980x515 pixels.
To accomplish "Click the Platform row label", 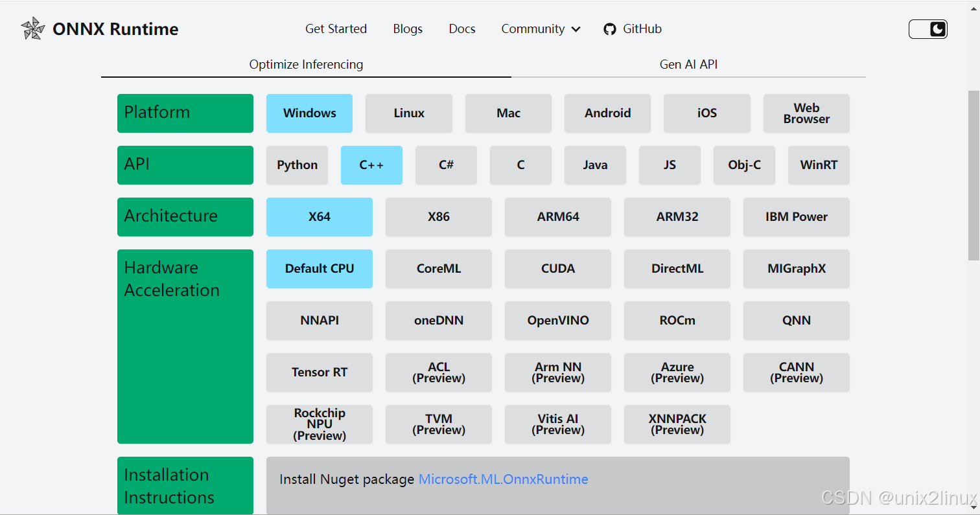I will 185,113.
